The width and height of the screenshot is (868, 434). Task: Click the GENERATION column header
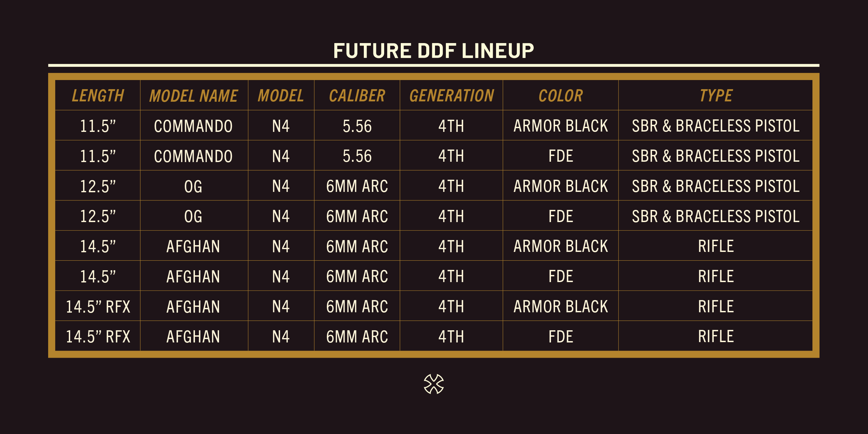point(451,96)
